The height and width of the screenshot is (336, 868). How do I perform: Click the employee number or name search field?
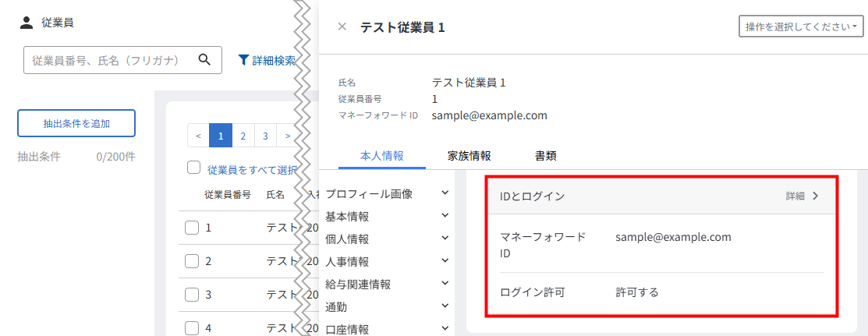click(109, 60)
